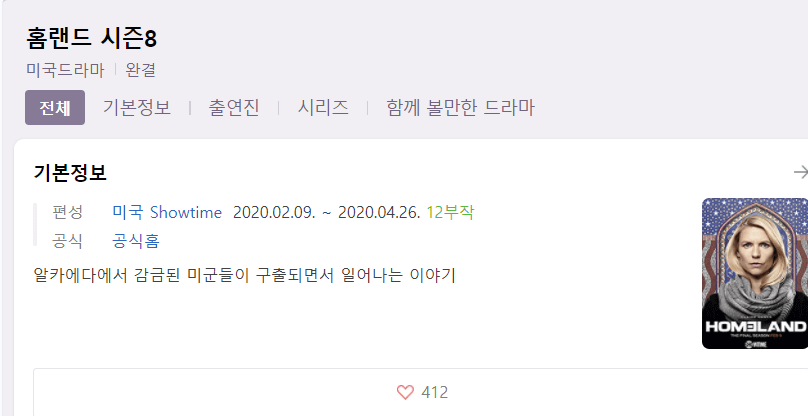Open basic info via the arrow icon
Screen dimensions: 808x416
(800, 172)
